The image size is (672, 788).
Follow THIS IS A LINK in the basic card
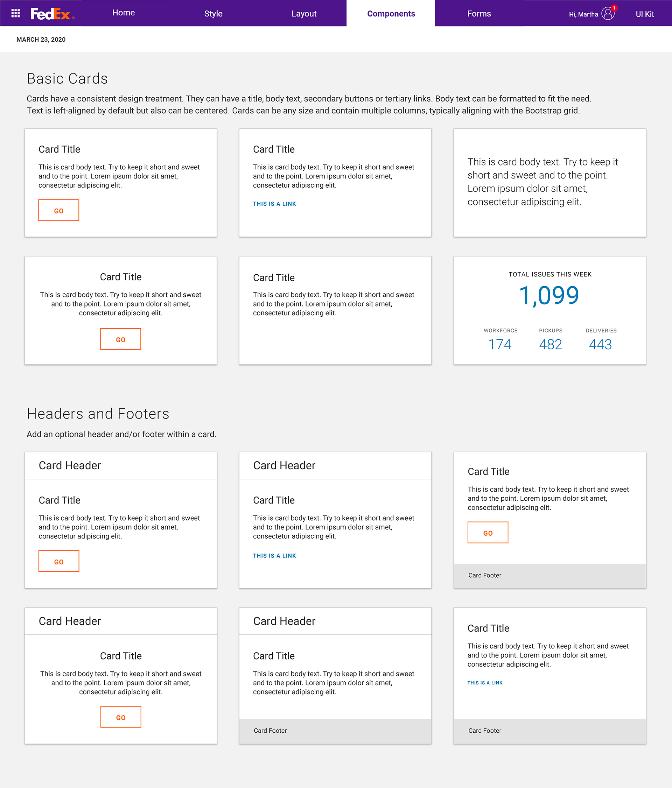pos(274,204)
